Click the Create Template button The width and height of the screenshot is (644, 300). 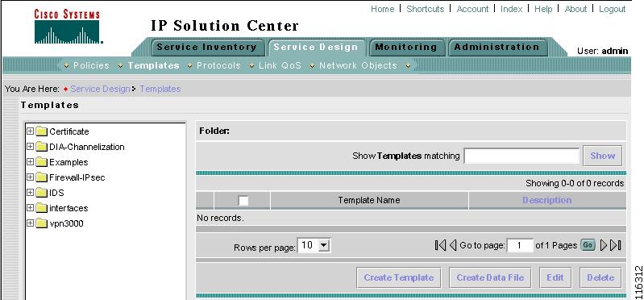pos(399,277)
